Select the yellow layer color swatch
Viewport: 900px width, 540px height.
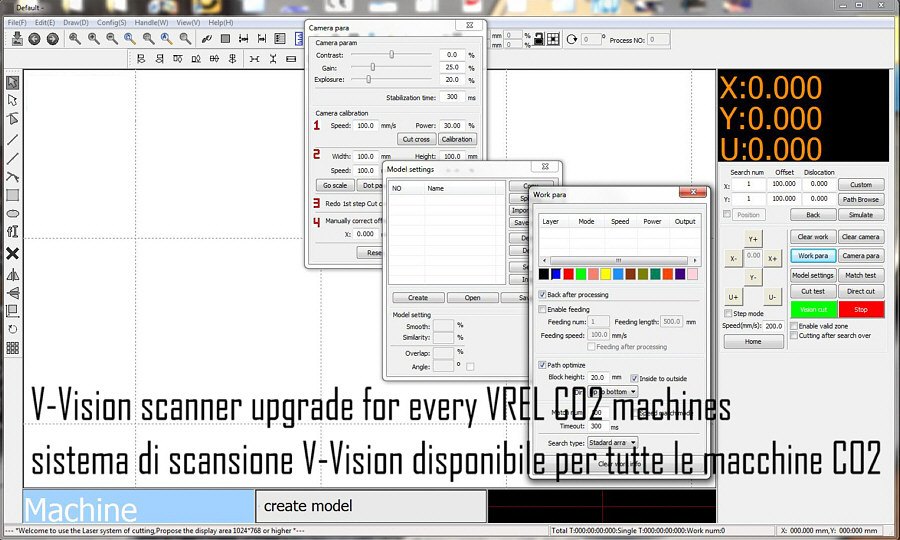tap(606, 274)
